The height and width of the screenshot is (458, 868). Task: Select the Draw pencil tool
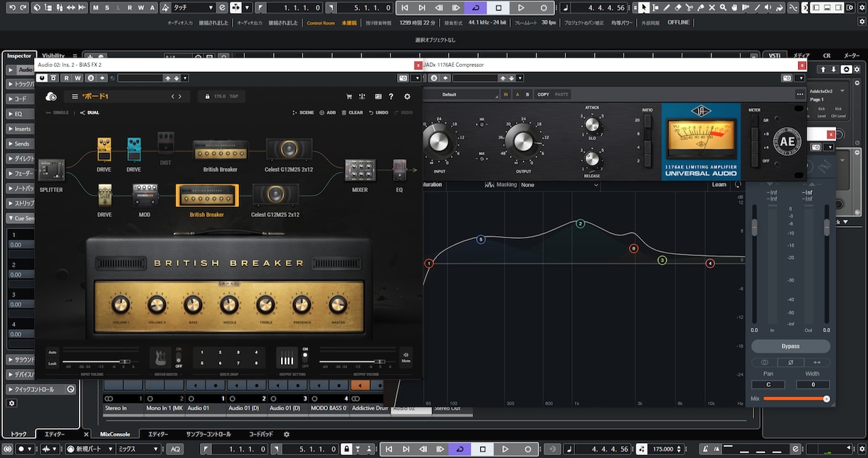point(667,8)
